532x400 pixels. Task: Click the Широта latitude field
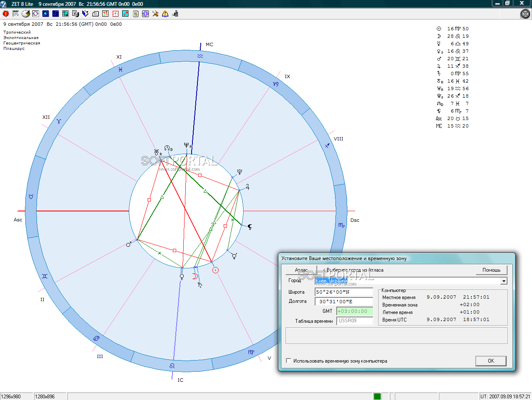tap(344, 292)
